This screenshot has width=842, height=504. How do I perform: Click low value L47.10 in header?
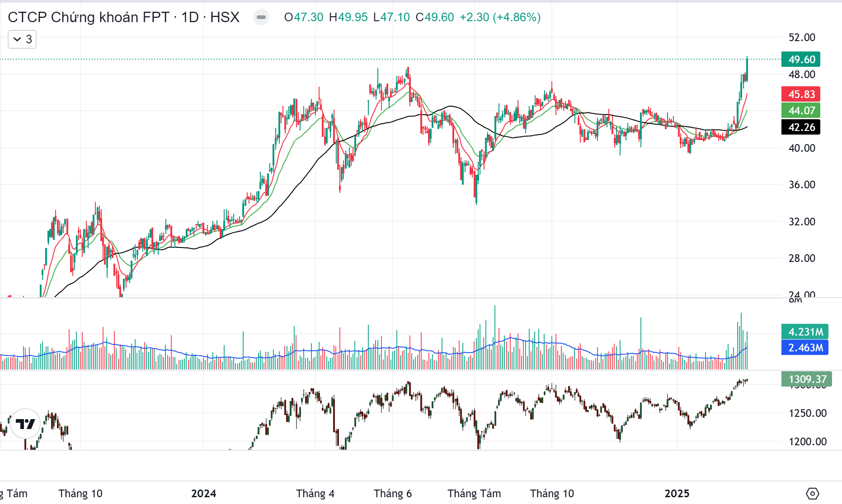pyautogui.click(x=391, y=17)
